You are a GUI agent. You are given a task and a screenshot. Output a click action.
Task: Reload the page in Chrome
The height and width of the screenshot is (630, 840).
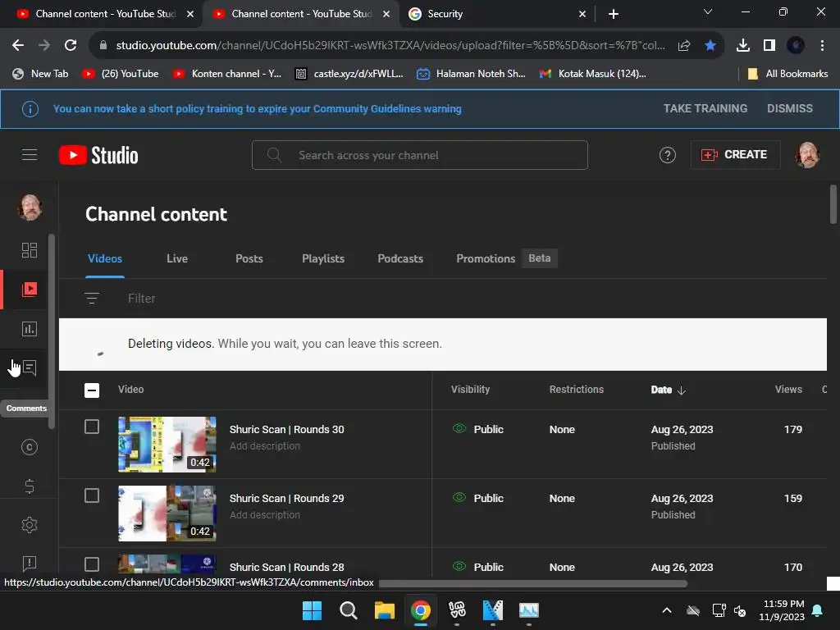71,46
